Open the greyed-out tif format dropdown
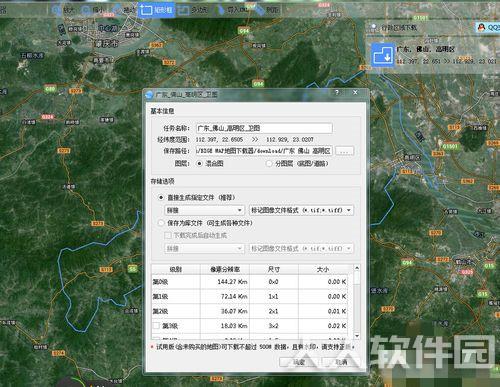 301,248
